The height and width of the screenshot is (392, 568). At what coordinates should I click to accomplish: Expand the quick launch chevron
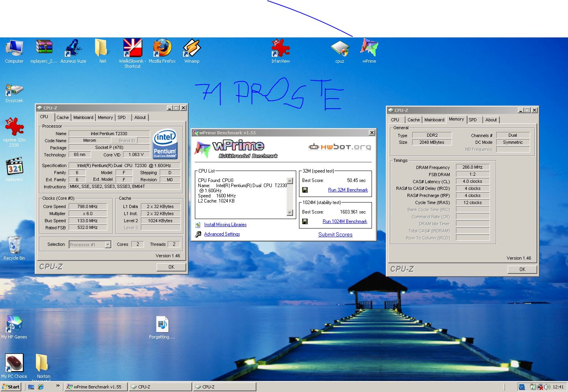[x=58, y=386]
